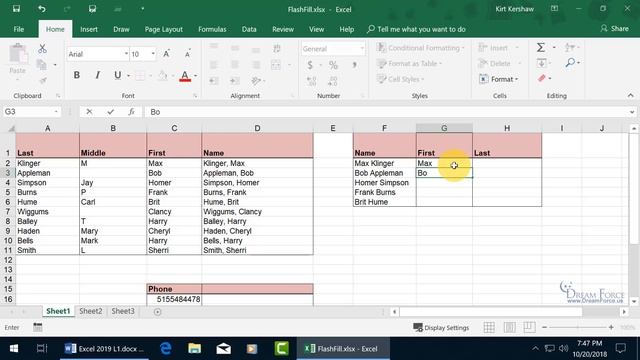
Task: Open Conditional Formatting menu
Action: click(420, 48)
